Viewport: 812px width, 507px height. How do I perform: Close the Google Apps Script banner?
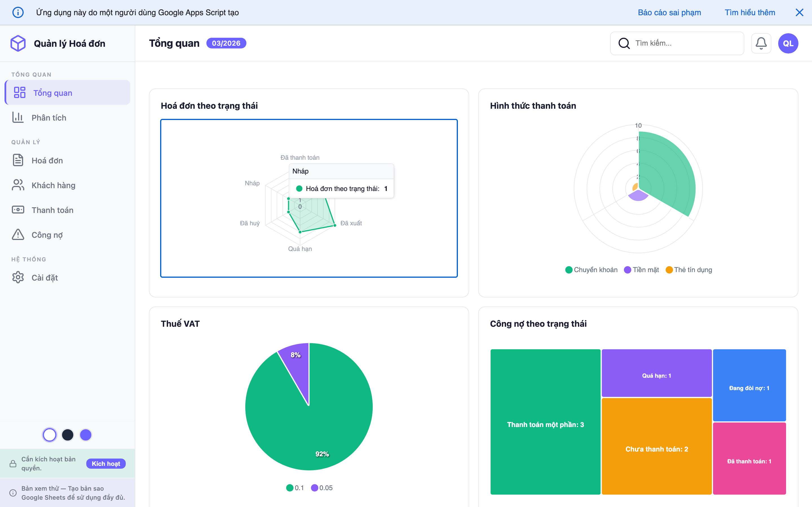(x=799, y=12)
